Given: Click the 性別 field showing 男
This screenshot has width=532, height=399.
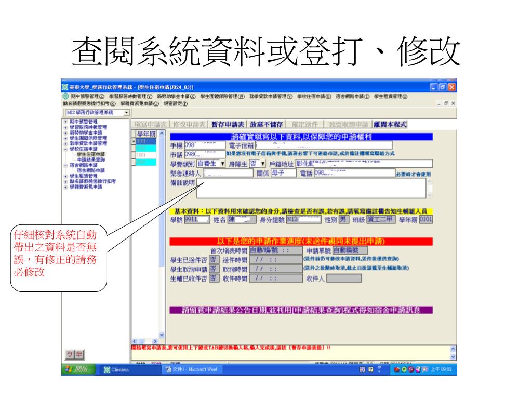Looking at the screenshot, I should click(344, 220).
